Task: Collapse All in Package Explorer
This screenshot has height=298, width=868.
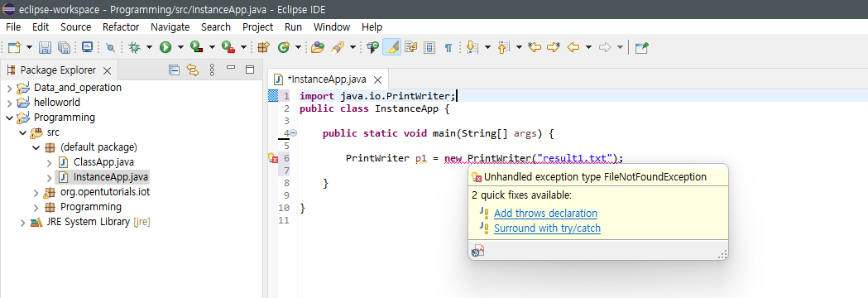Action: (x=174, y=70)
